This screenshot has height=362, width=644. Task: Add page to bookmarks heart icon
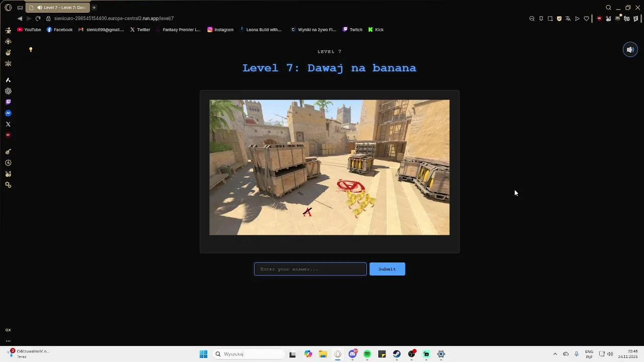[586, 19]
